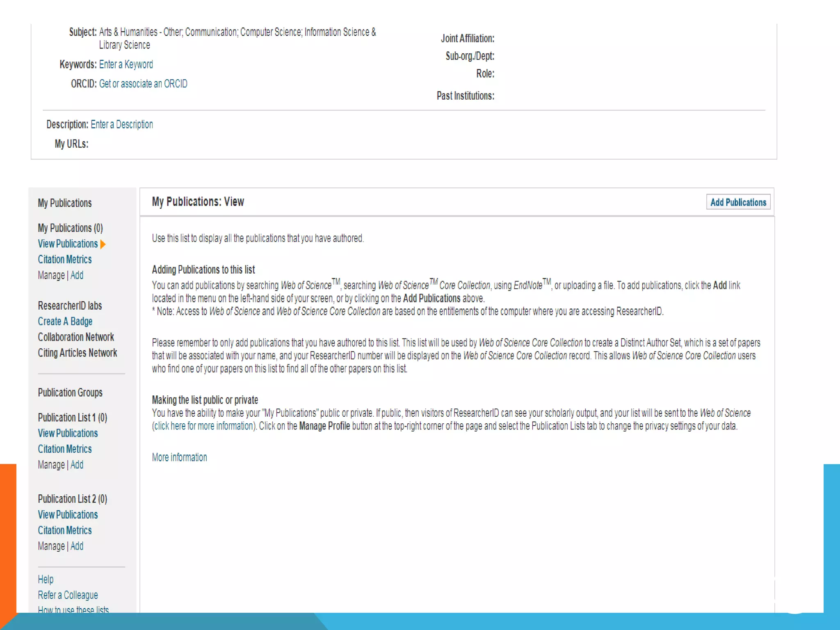View Publications for Publication List 2
Screen dimensions: 840x630
pos(68,515)
